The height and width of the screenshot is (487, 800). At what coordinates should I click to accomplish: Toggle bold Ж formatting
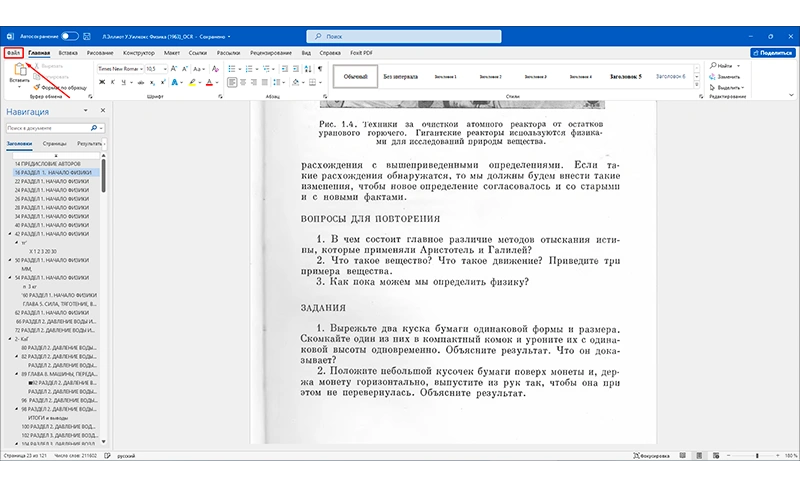coord(102,82)
